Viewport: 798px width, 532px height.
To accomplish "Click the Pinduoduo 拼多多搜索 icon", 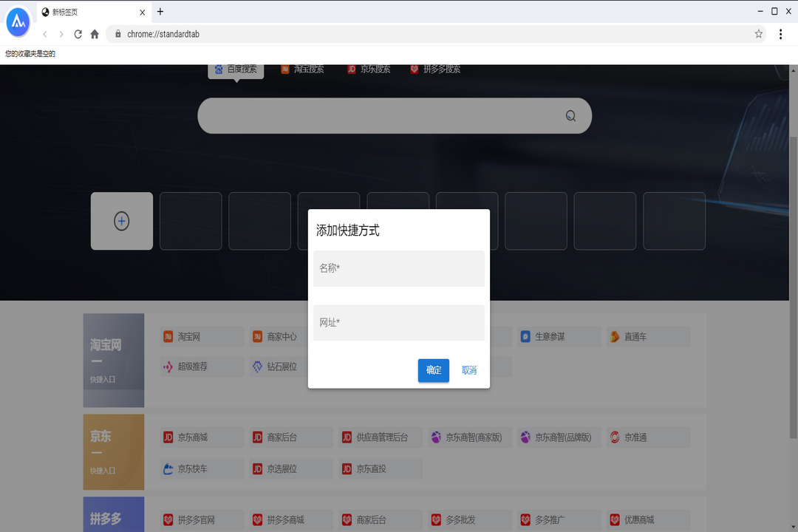I will tap(414, 69).
